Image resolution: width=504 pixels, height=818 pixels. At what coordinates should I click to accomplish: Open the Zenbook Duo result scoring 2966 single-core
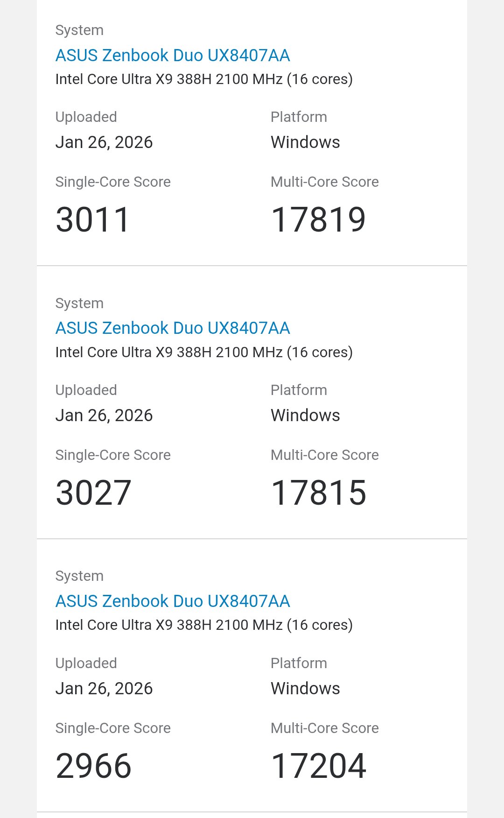[x=173, y=601]
